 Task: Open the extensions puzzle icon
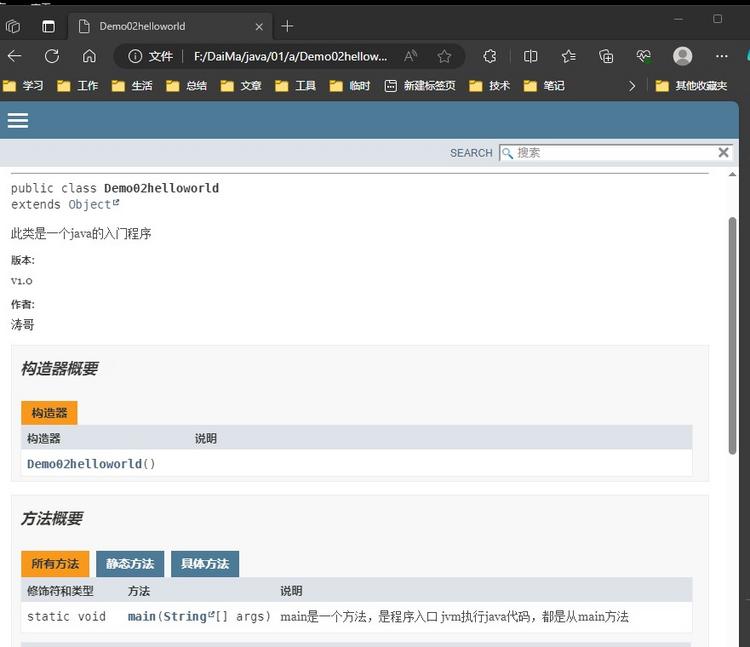tap(490, 56)
